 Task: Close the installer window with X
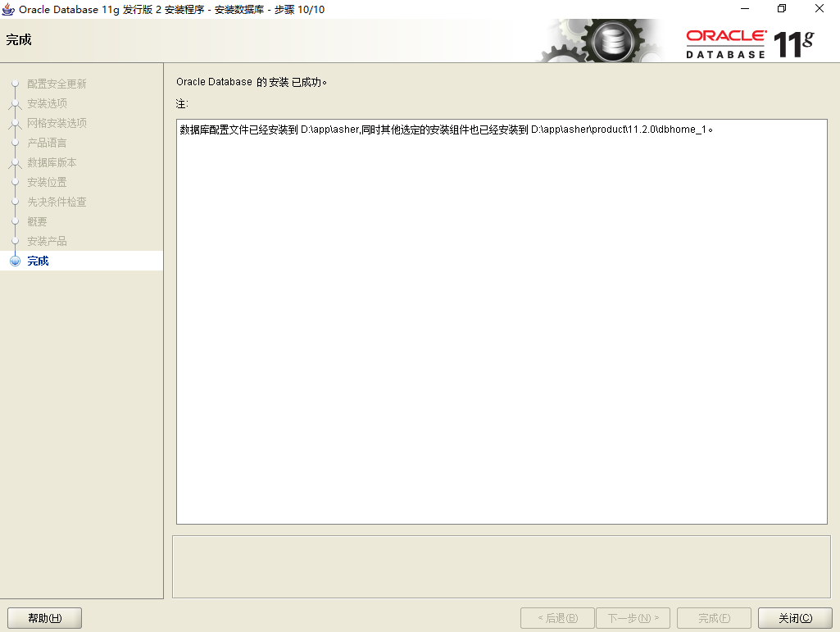820,8
